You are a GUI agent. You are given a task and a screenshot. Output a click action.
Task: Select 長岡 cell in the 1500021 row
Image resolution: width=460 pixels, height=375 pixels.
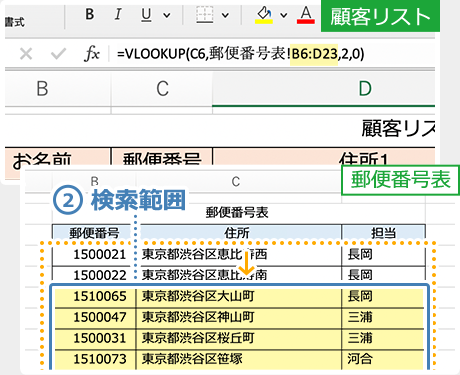click(x=383, y=255)
